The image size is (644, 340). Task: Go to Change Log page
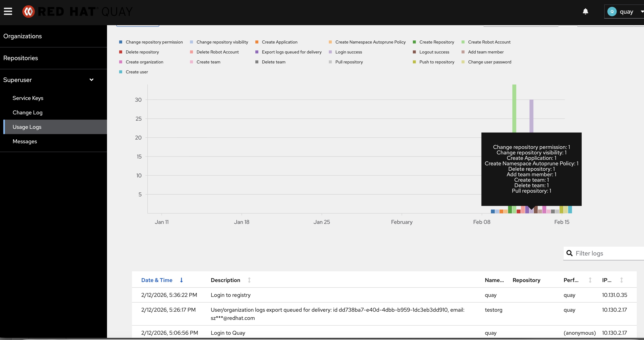pyautogui.click(x=27, y=113)
